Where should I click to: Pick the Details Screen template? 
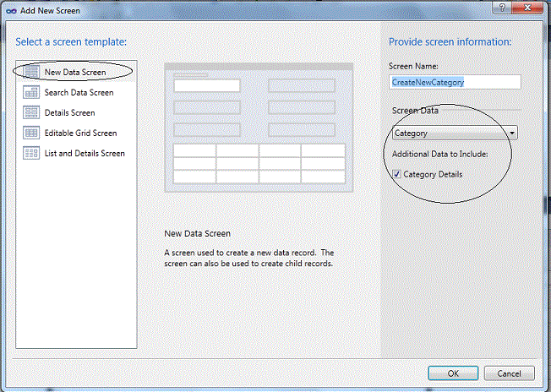[76, 112]
